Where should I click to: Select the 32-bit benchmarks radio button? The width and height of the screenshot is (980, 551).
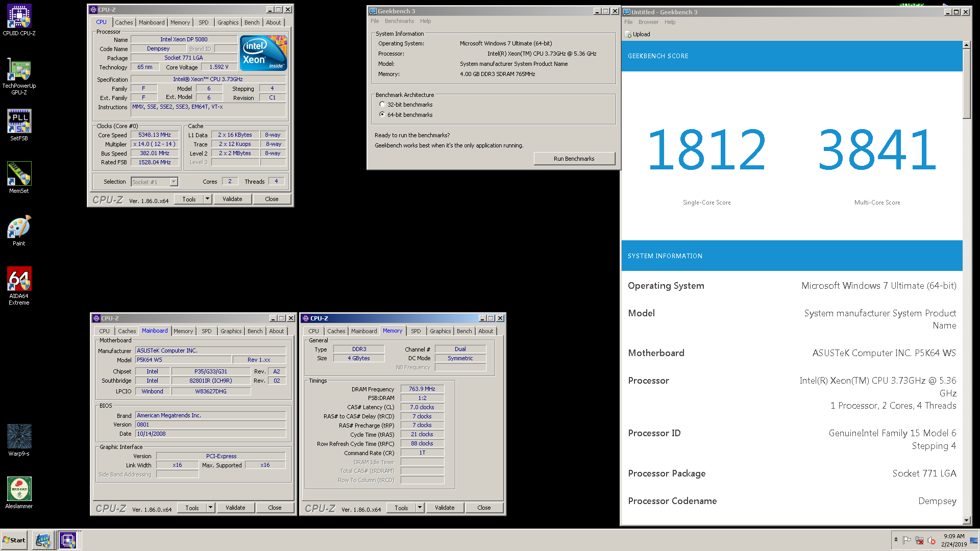pos(382,105)
